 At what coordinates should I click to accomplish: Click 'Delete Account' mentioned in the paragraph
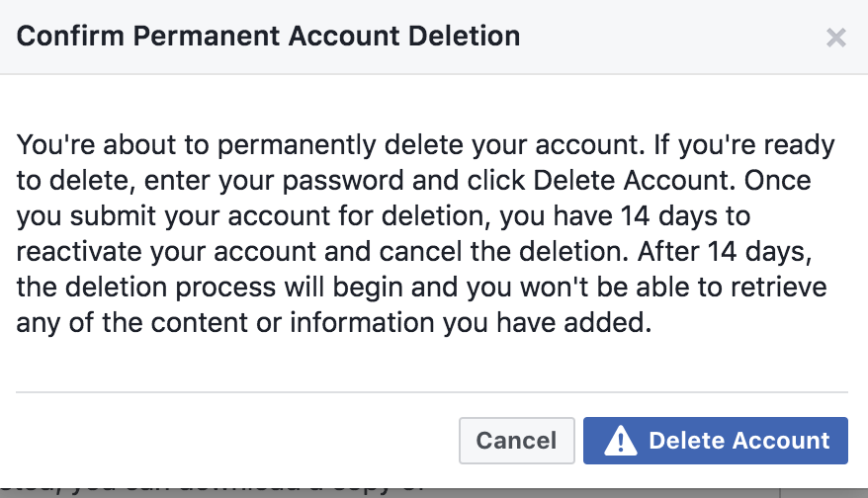tap(665, 182)
